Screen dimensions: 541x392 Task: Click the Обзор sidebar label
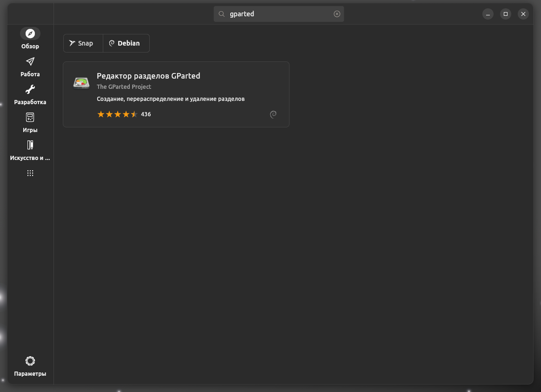coord(30,46)
